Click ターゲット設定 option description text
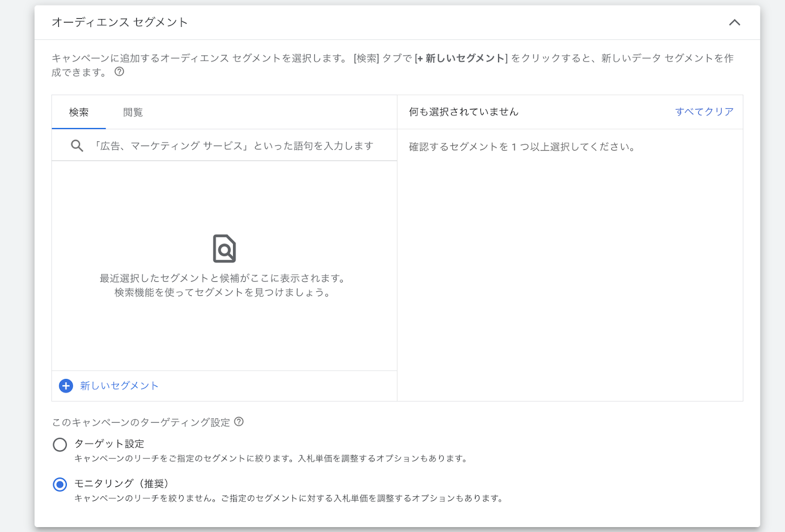This screenshot has height=532, width=785. point(271,458)
